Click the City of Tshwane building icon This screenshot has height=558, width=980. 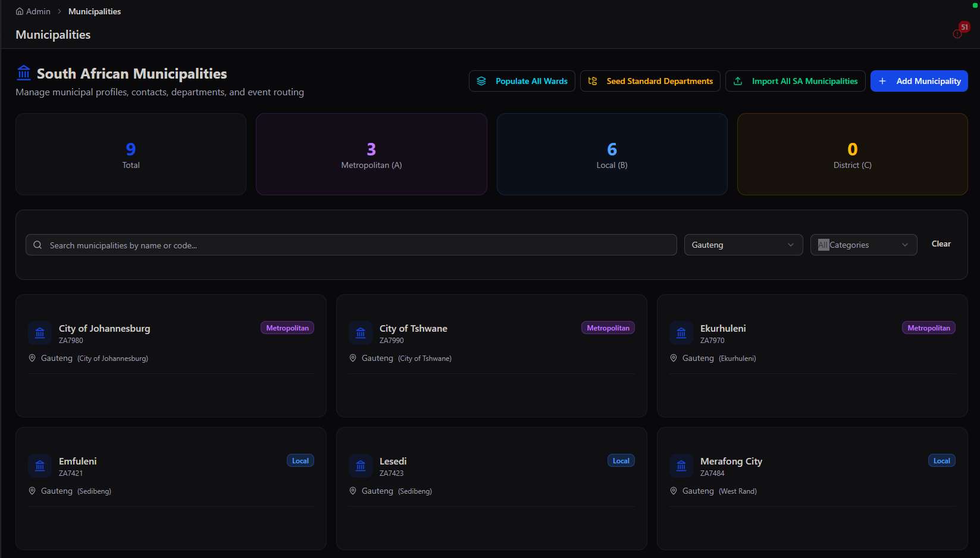point(361,333)
